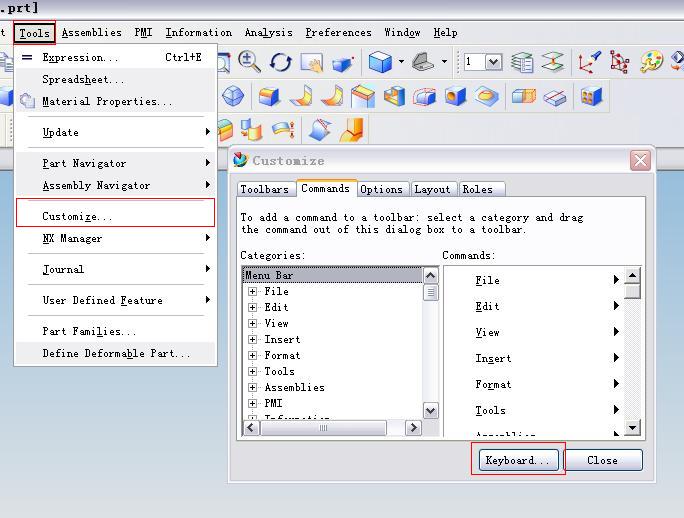Click the orange ellipse on plate icon
Screen dimensions: 684x518
point(487,96)
